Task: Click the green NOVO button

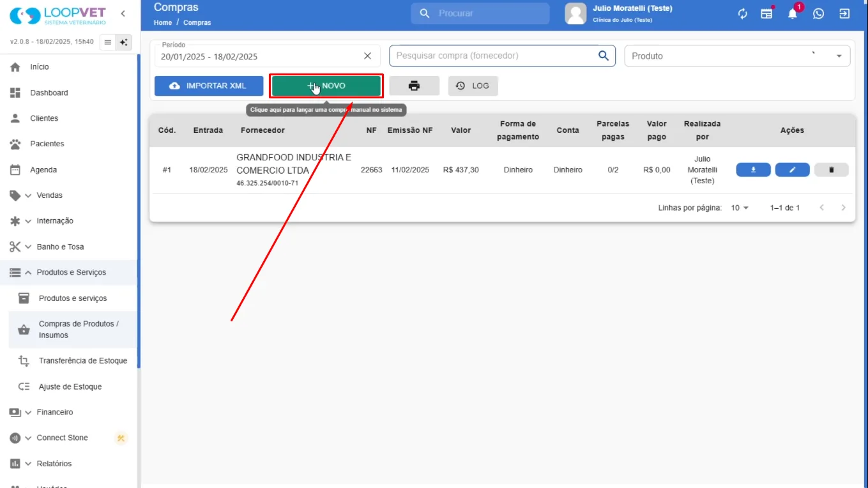Action: pyautogui.click(x=326, y=86)
